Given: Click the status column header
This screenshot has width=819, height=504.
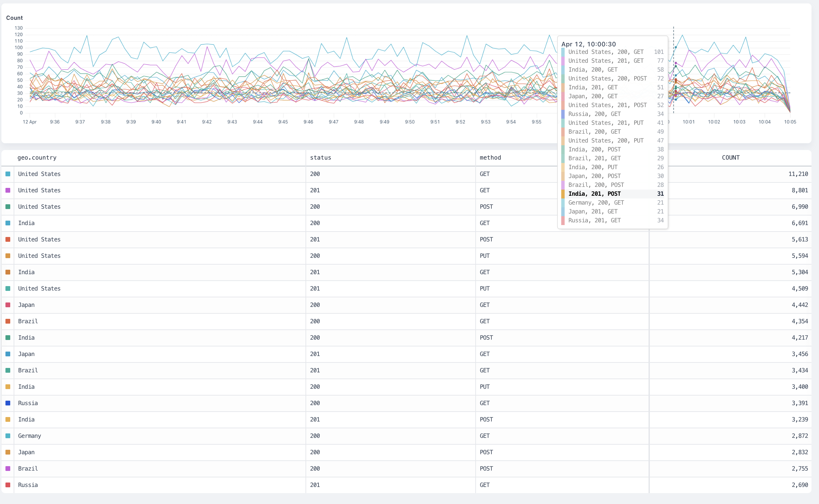Looking at the screenshot, I should coord(321,158).
